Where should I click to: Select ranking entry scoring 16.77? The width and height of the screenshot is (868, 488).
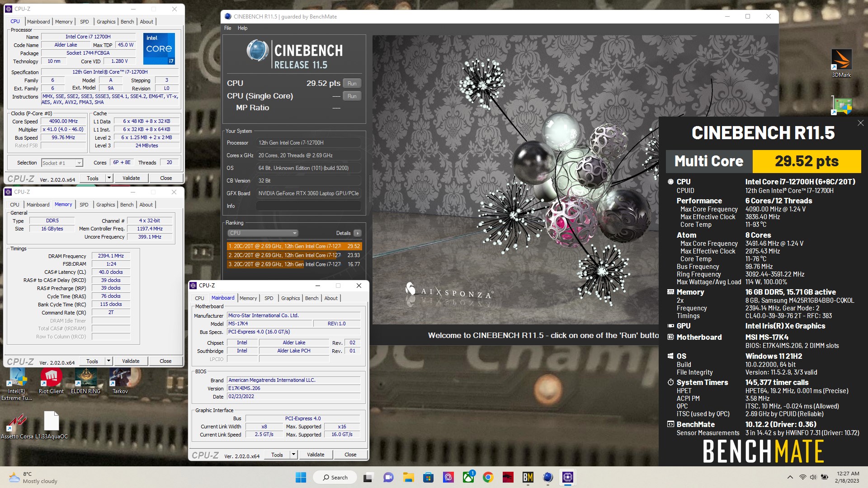[294, 264]
